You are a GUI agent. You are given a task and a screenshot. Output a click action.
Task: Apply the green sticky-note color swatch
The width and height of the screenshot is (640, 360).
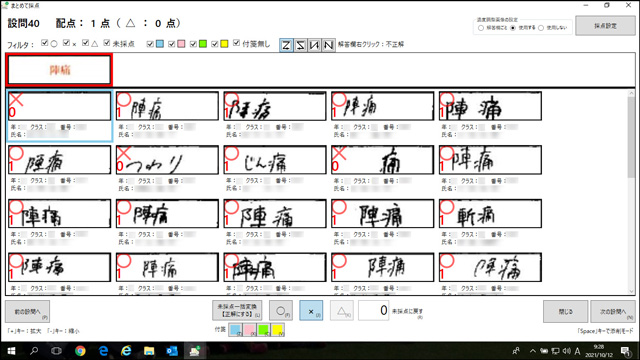pos(264,330)
